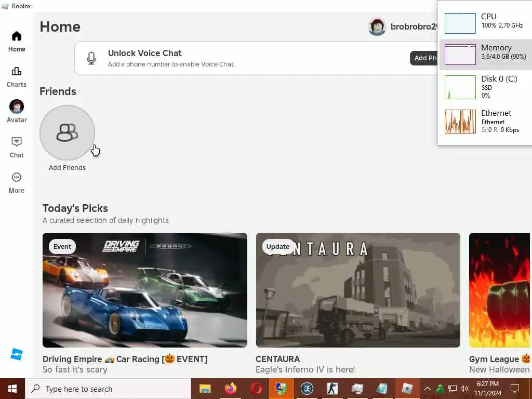Select Memory in the performance panel
This screenshot has width=532, height=399.
coord(486,54)
